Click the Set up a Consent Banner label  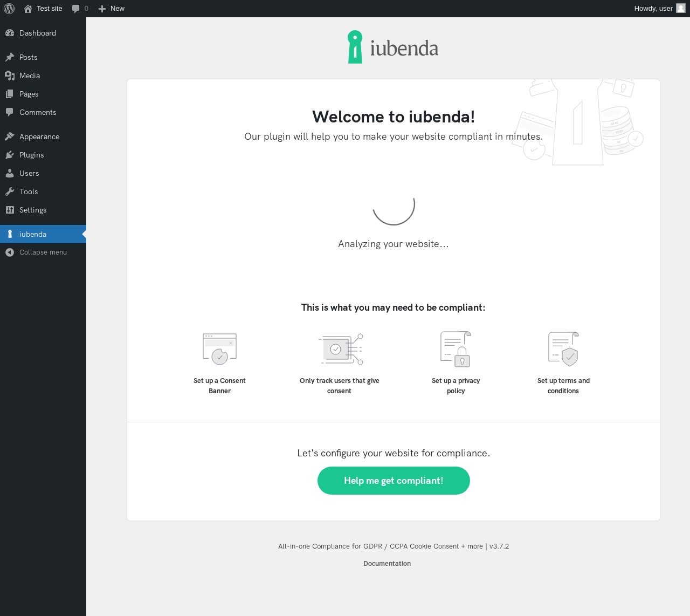(x=219, y=386)
